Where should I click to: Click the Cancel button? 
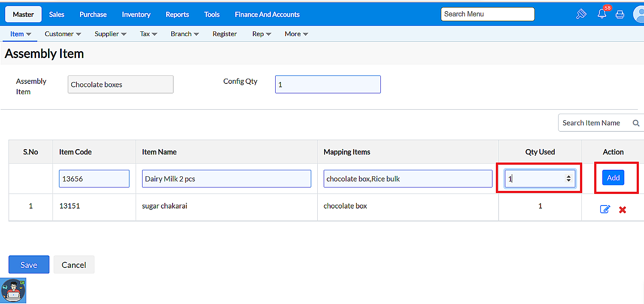(74, 265)
